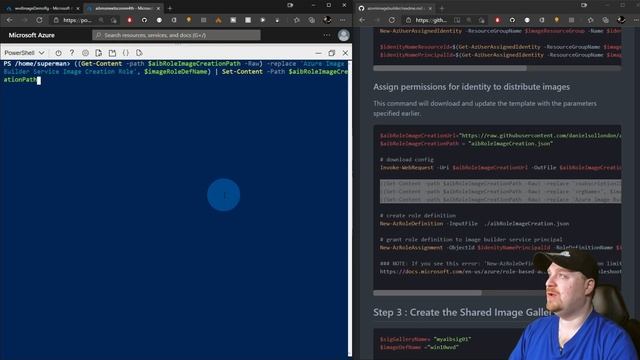The height and width of the screenshot is (360, 640).
Task: Click the 'New-AzUserAssignedIdentity' code line
Action: tap(500, 31)
